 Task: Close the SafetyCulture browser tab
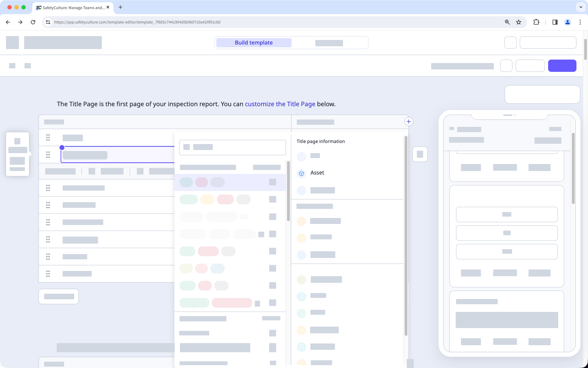click(x=108, y=7)
